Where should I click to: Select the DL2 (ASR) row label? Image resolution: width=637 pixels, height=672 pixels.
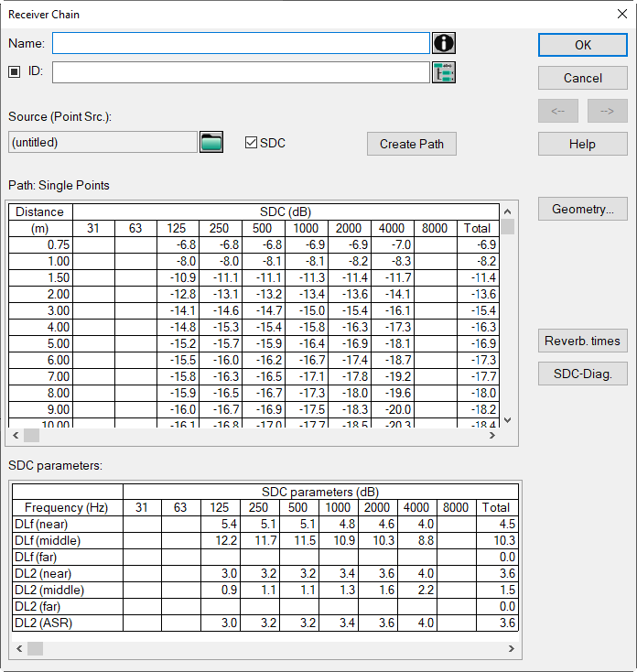(68, 623)
